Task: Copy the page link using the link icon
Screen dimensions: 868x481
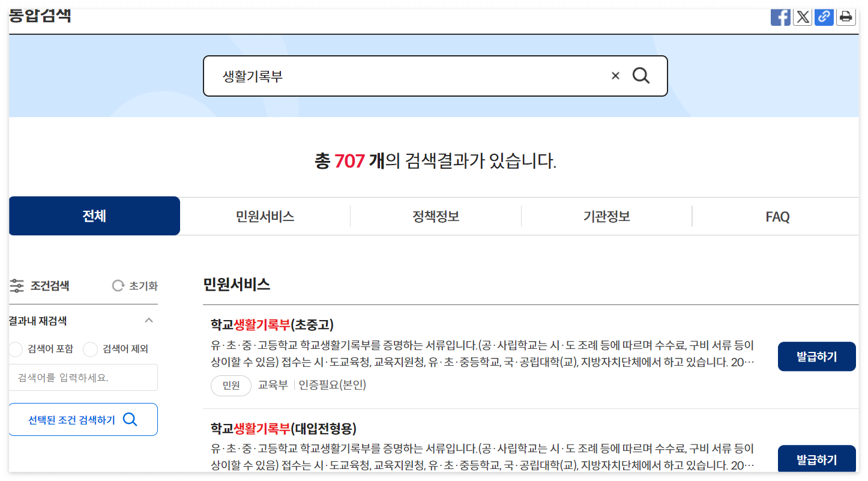Action: [824, 16]
